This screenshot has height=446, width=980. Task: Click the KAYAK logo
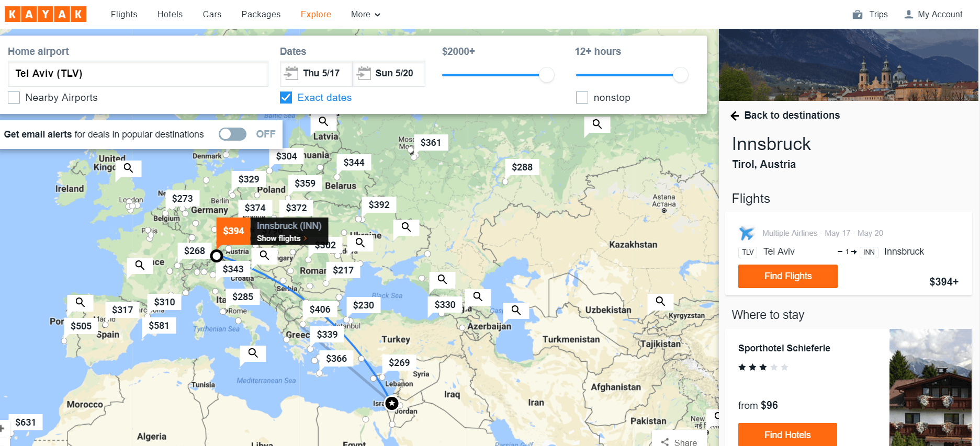tap(46, 14)
